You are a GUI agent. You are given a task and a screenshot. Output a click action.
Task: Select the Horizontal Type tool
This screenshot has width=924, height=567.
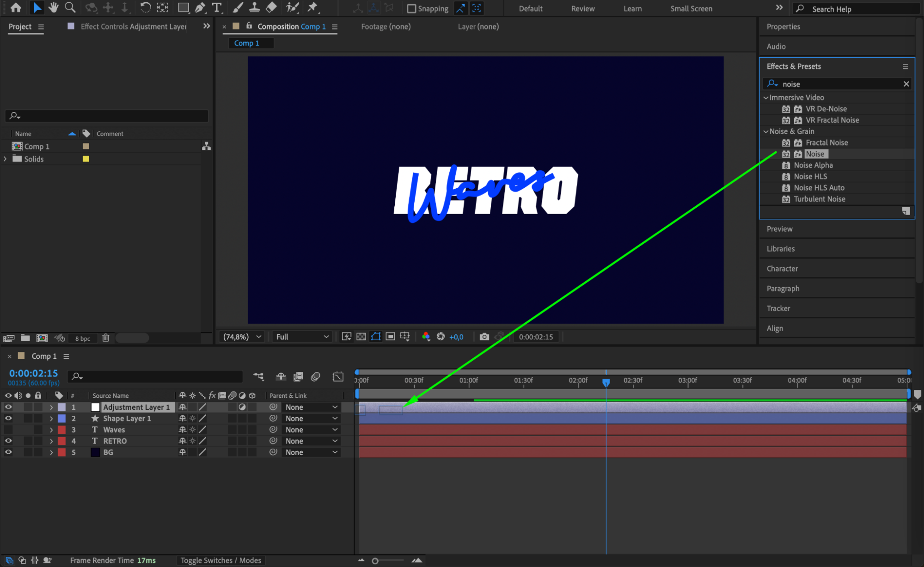tap(216, 7)
